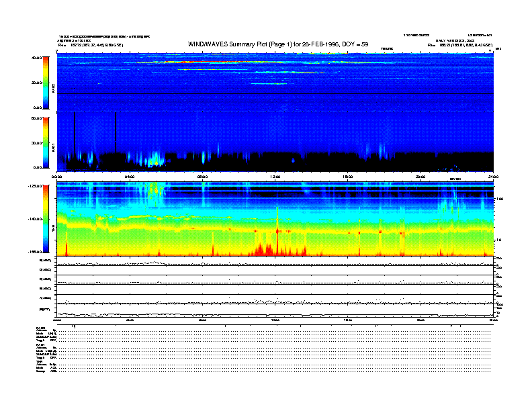
Task: Click the 12:00 tick label under RAD1 panel
Action: pyautogui.click(x=275, y=177)
